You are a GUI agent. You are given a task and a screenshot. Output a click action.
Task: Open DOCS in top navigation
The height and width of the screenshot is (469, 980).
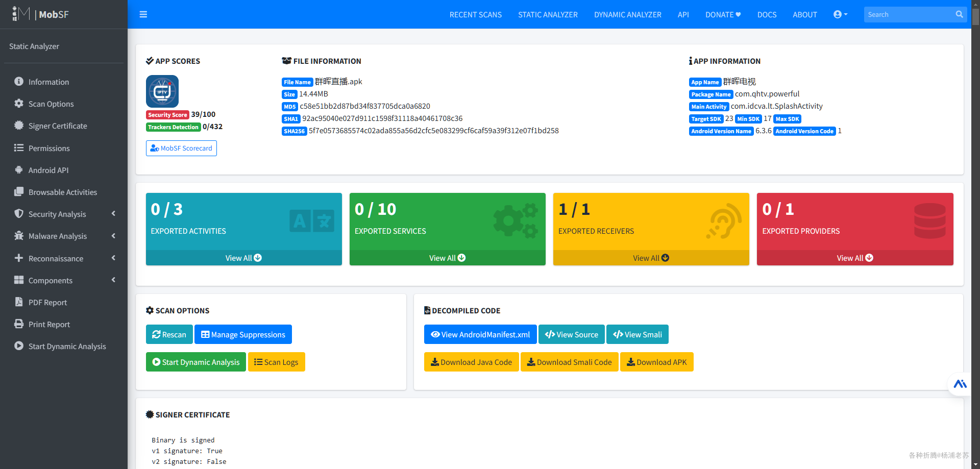pos(767,15)
